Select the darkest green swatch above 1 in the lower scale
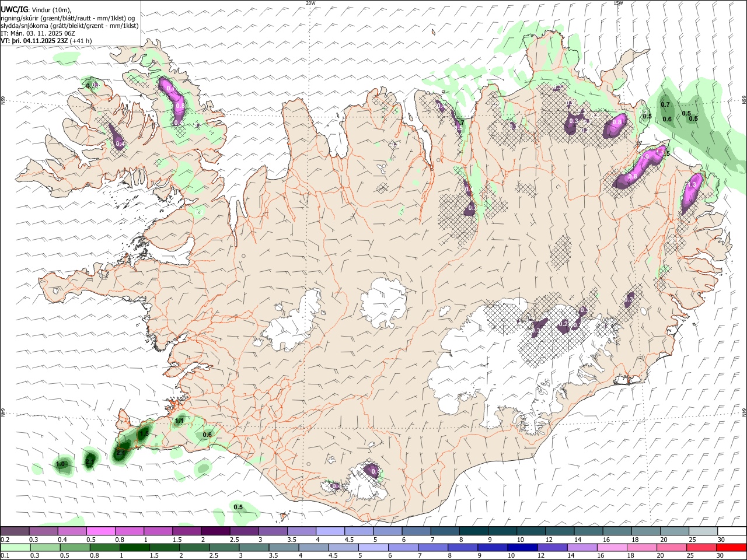The width and height of the screenshot is (747, 560). pos(134,548)
